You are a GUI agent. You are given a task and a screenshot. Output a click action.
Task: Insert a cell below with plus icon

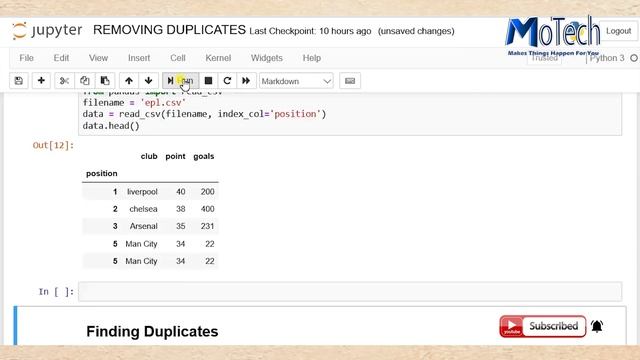coord(41,81)
